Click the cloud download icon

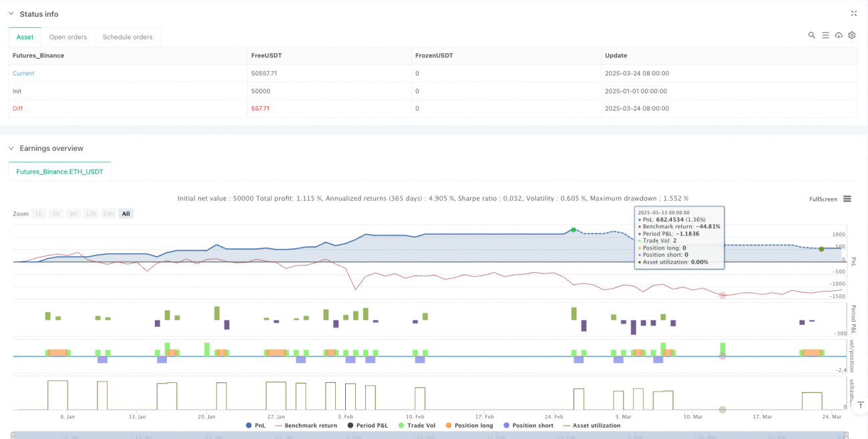click(839, 35)
